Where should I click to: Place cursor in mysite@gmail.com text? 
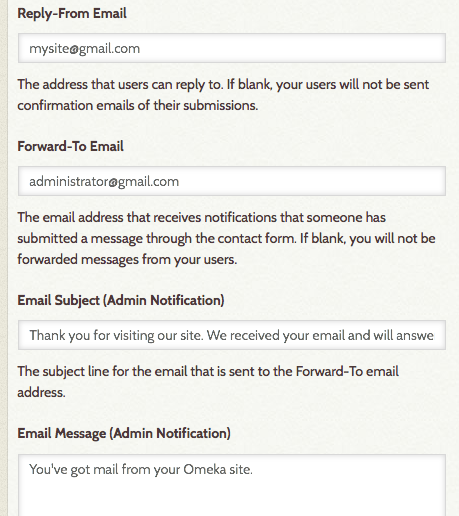pos(84,49)
